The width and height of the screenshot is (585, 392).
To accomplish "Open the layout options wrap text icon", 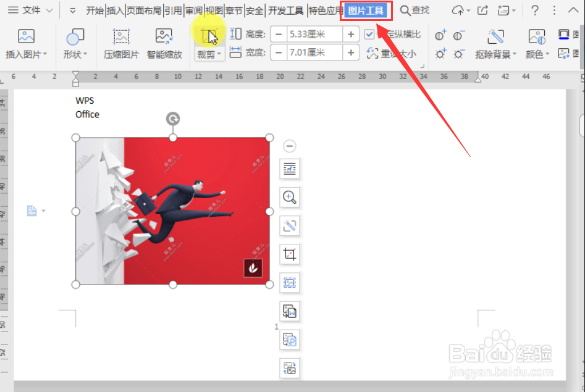I will point(290,169).
